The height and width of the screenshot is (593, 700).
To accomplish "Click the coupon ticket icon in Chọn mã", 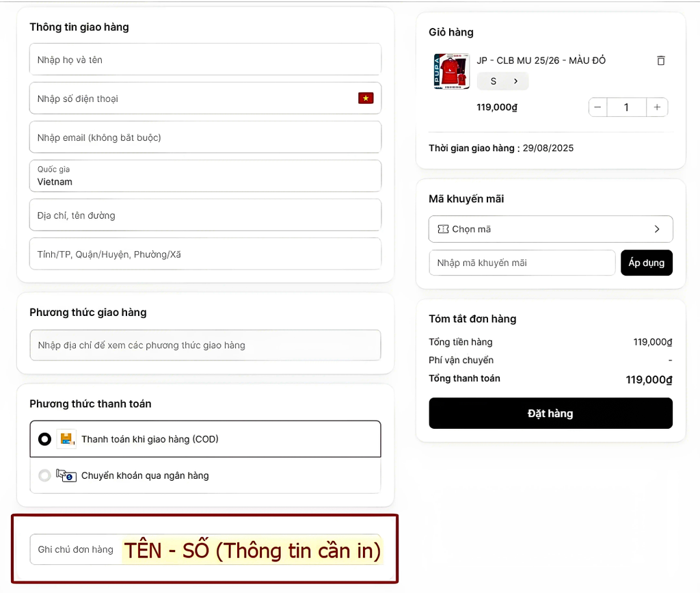I will [x=443, y=229].
